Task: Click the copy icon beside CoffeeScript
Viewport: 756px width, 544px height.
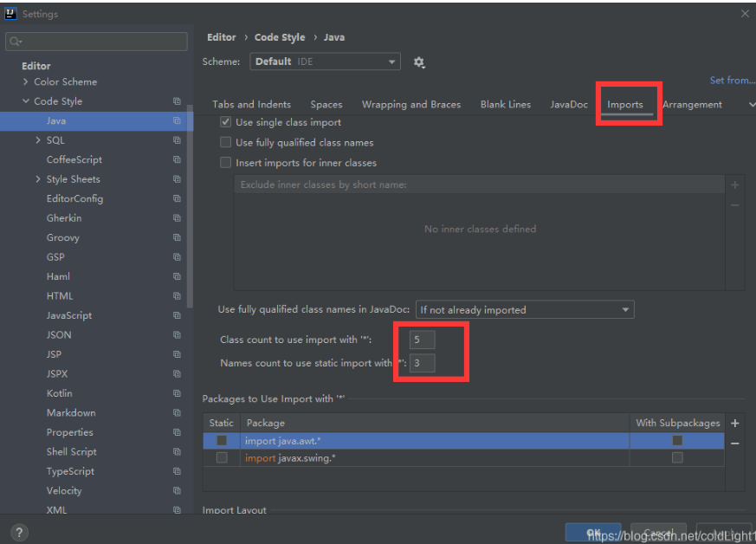Action: pyautogui.click(x=177, y=159)
